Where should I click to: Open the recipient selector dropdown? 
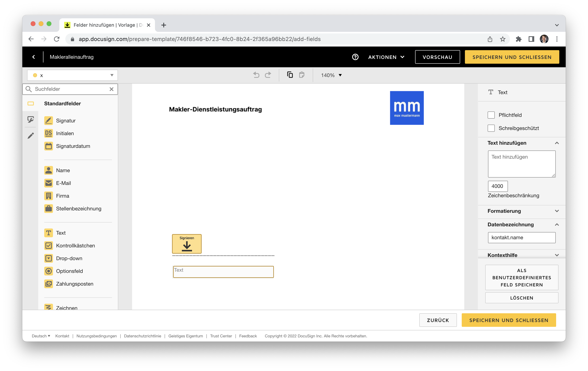pos(72,75)
